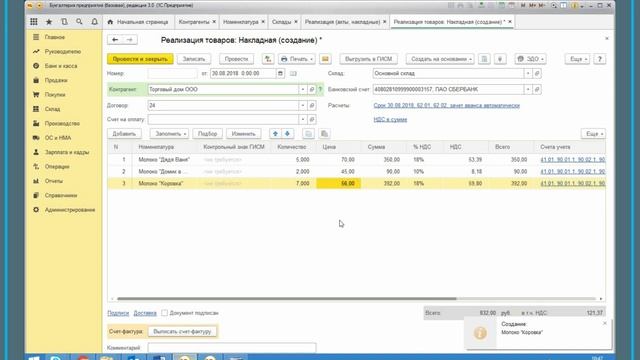Click the info icon in Создание notification
640x360 pixels.
[480, 333]
